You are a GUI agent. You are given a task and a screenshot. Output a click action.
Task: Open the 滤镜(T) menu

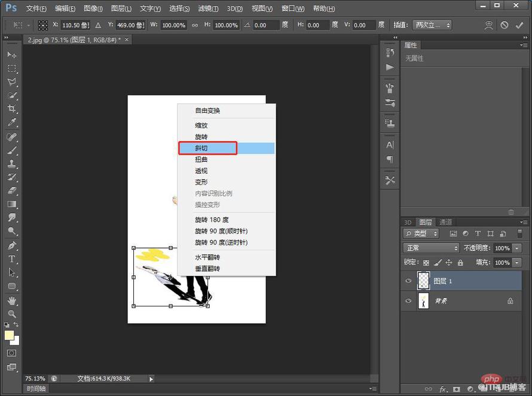(x=209, y=8)
